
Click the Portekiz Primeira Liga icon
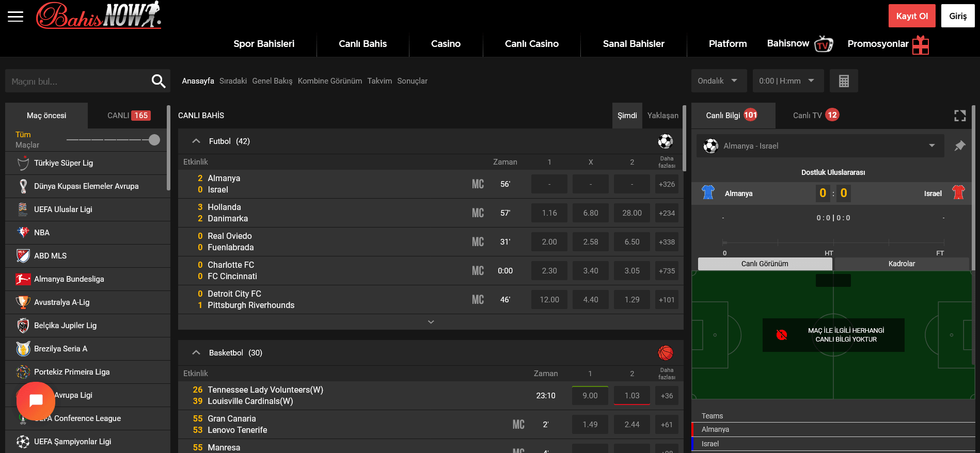pyautogui.click(x=23, y=372)
